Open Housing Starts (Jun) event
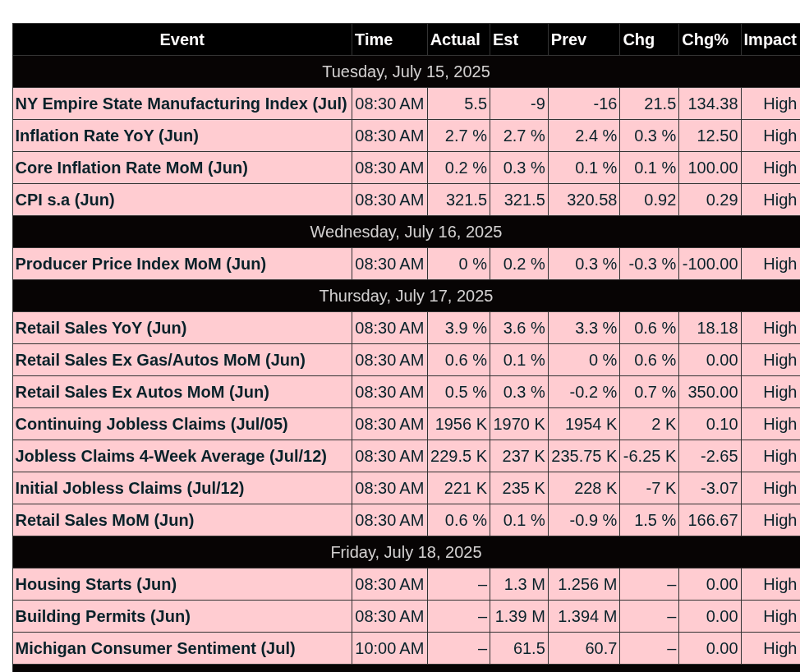800x672 pixels. point(96,584)
